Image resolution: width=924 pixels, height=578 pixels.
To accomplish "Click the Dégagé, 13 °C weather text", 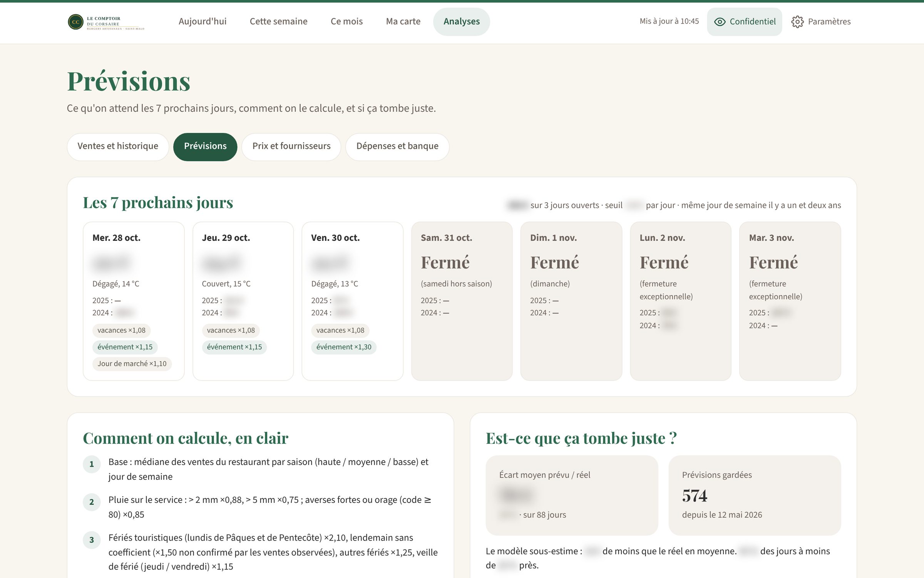I will (335, 284).
